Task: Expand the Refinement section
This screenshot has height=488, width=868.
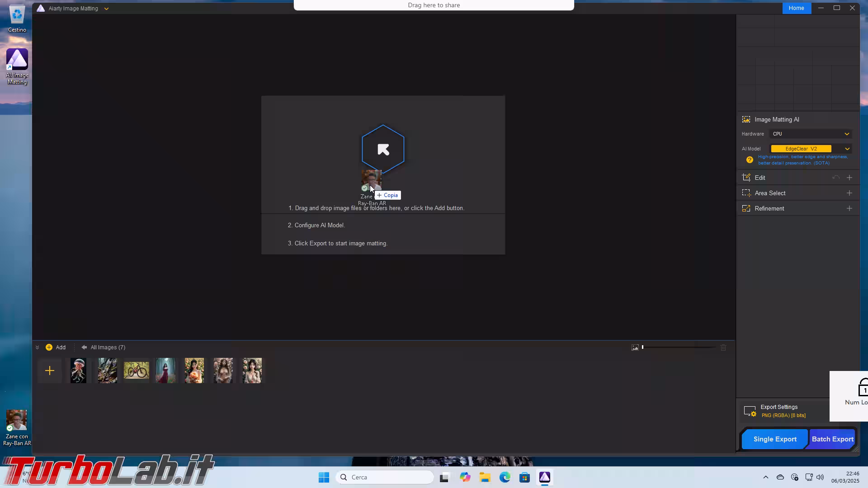Action: tap(849, 209)
